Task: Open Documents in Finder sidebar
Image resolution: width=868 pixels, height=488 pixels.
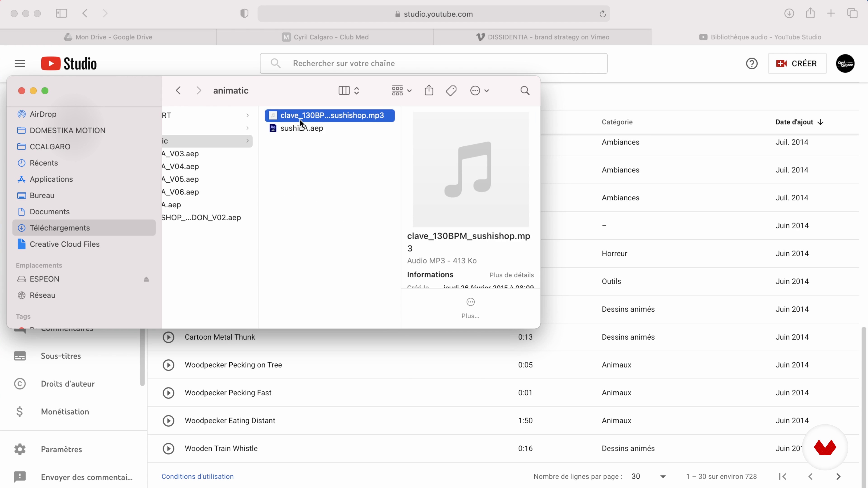Action: click(x=84, y=211)
